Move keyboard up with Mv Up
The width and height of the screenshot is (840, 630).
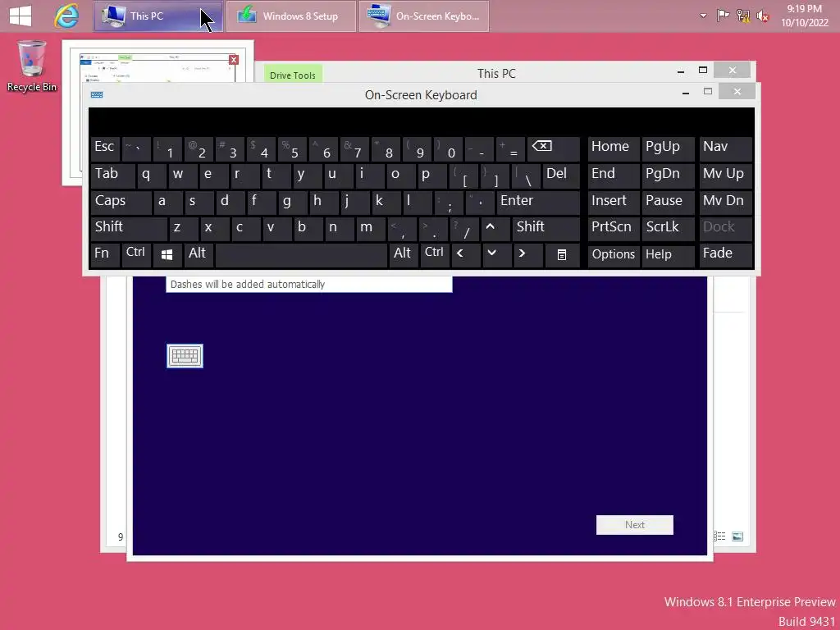[x=726, y=175]
